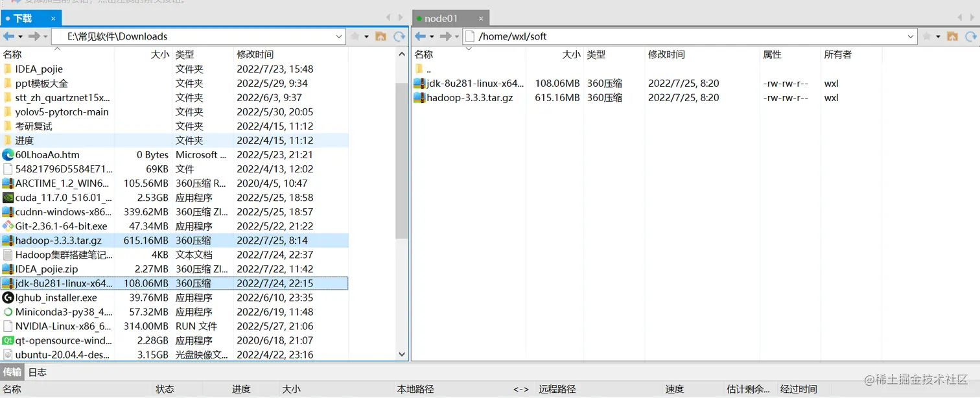The height and width of the screenshot is (398, 980).
Task: Sort remote files by 所有者 column
Action: click(850, 54)
